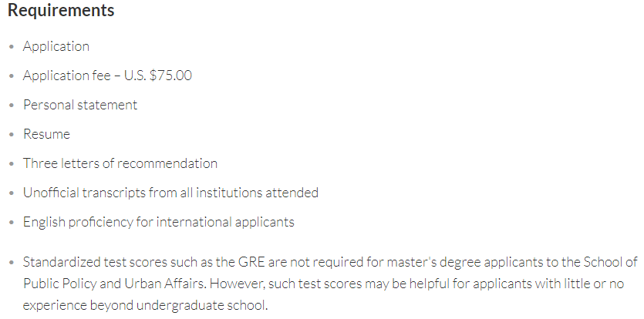The height and width of the screenshot is (319, 644).
Task: Click the $75.00 fee amount
Action: pos(171,76)
